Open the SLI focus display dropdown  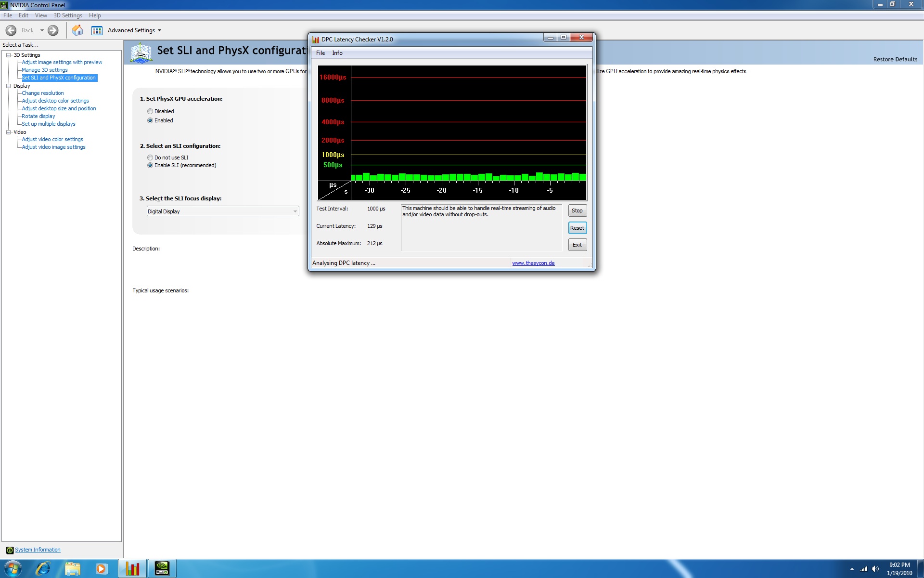[223, 211]
